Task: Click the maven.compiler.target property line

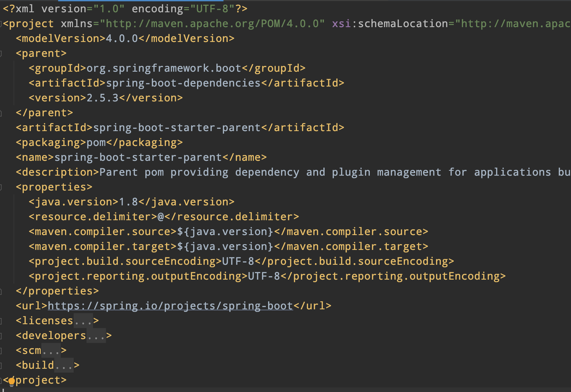Action: point(228,246)
